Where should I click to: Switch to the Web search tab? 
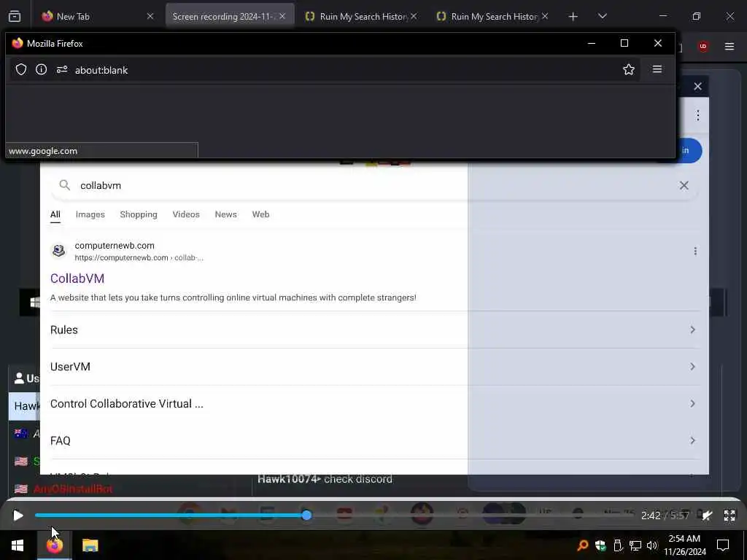pos(260,214)
